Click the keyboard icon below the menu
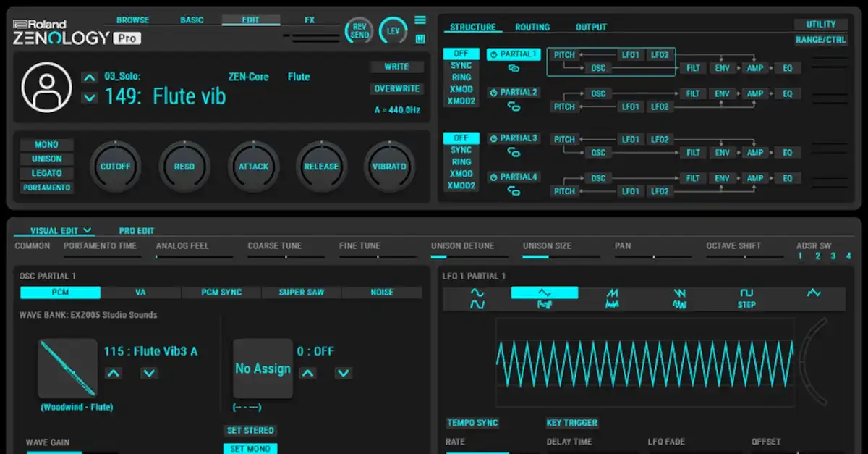The image size is (868, 454). click(421, 38)
